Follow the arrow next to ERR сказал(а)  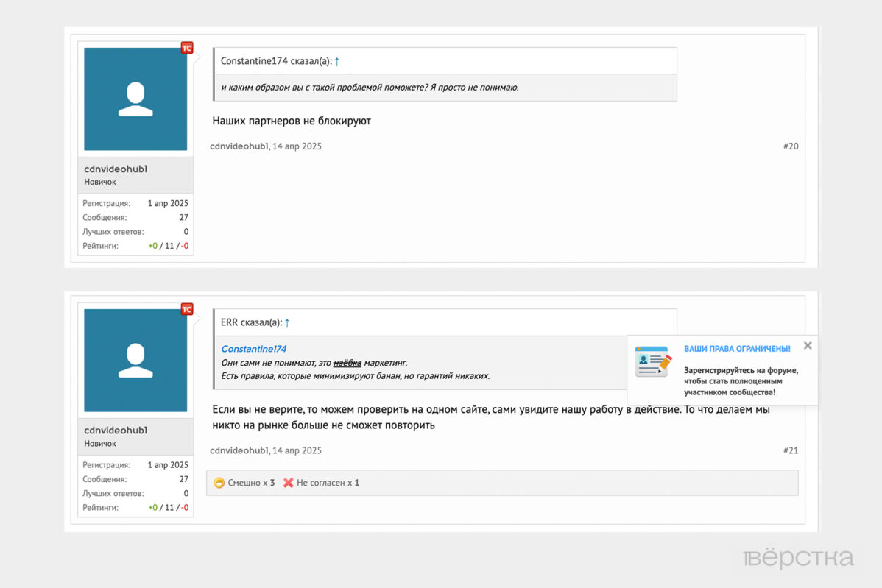pyautogui.click(x=287, y=322)
